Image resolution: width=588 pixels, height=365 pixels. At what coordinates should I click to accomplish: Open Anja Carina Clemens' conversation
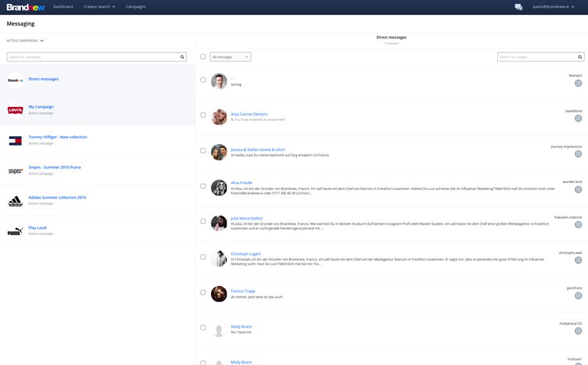click(x=249, y=114)
